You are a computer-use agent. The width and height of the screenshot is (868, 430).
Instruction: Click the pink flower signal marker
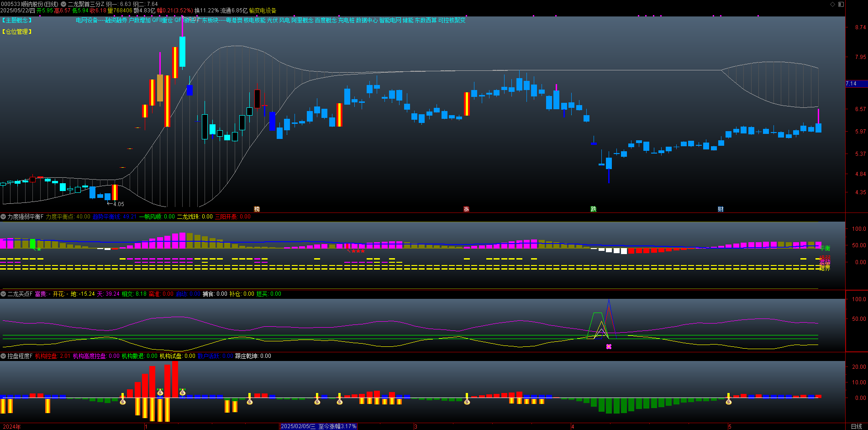[x=609, y=347]
